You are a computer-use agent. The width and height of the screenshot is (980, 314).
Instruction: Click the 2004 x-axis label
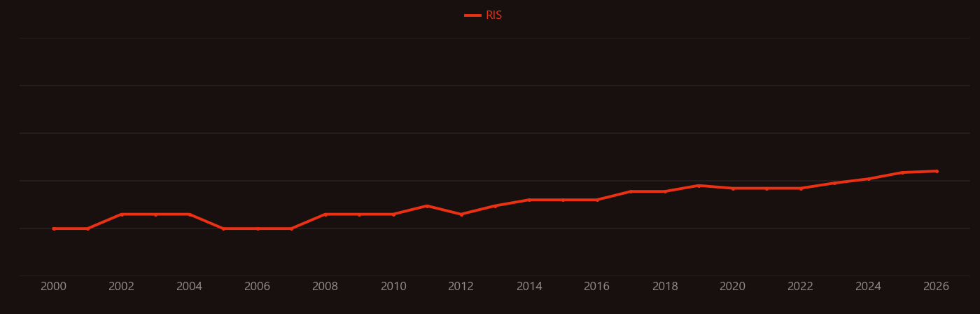[189, 287]
